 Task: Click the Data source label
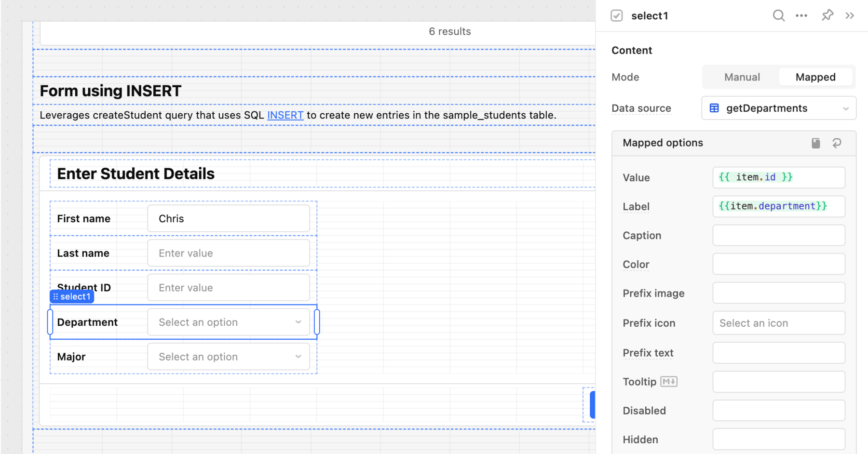tap(641, 108)
